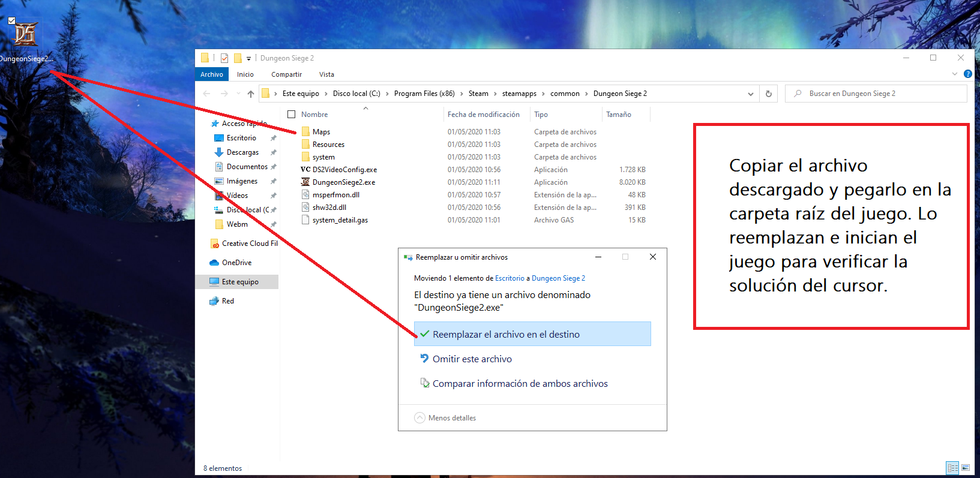Select Acceso rápido in the navigation pane
This screenshot has height=478, width=980.
pyautogui.click(x=244, y=124)
